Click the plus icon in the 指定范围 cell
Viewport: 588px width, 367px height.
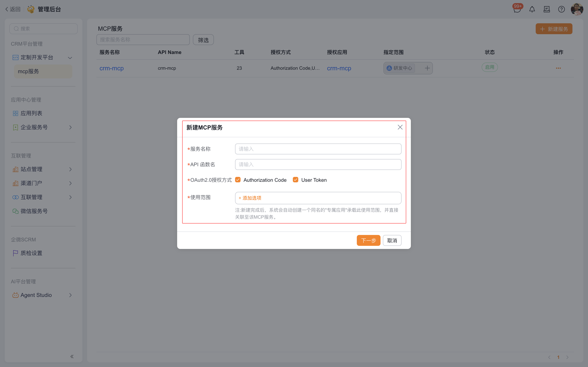(x=427, y=68)
